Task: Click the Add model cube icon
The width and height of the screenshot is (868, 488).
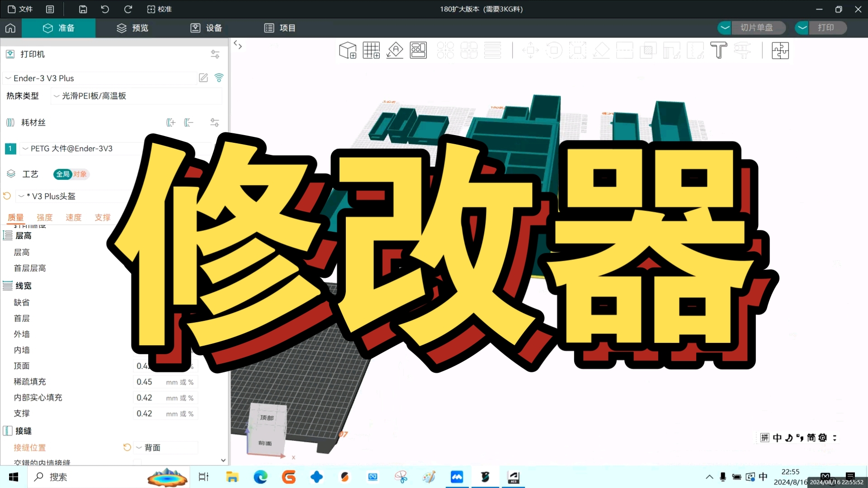Action: click(x=347, y=50)
